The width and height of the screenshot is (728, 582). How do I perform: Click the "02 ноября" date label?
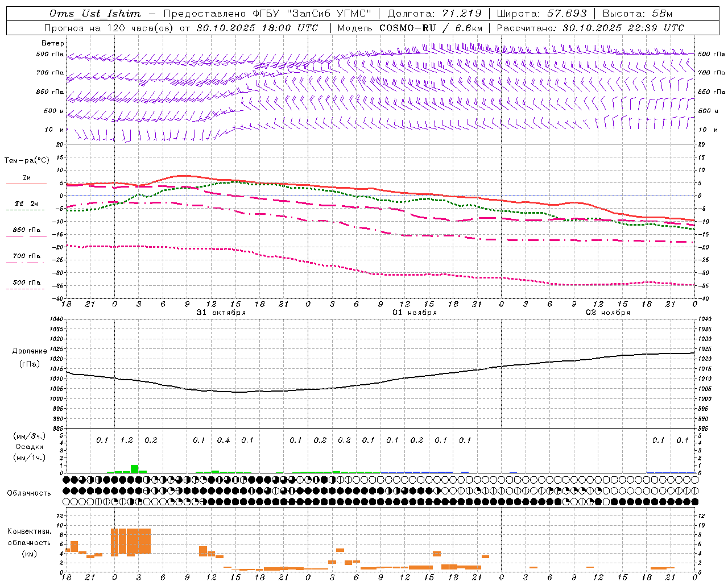click(x=608, y=313)
